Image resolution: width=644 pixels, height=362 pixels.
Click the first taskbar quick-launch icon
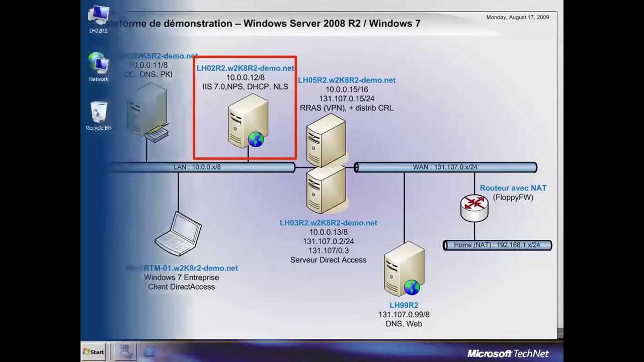(x=124, y=352)
